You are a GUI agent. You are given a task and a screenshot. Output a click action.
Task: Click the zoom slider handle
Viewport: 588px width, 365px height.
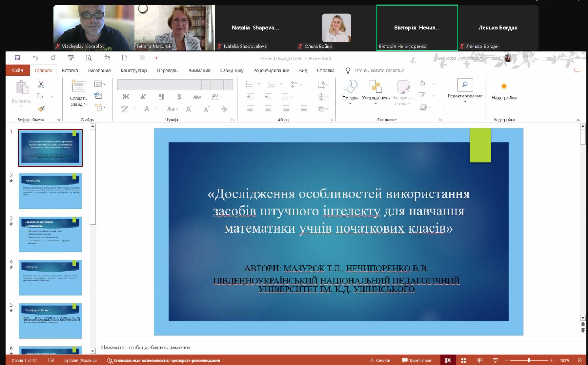pyautogui.click(x=529, y=361)
